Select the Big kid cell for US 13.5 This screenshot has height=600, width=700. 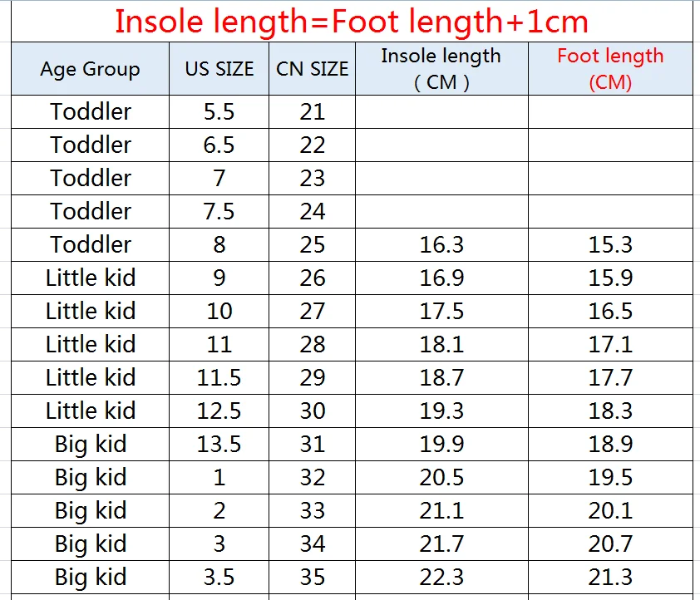(x=90, y=444)
